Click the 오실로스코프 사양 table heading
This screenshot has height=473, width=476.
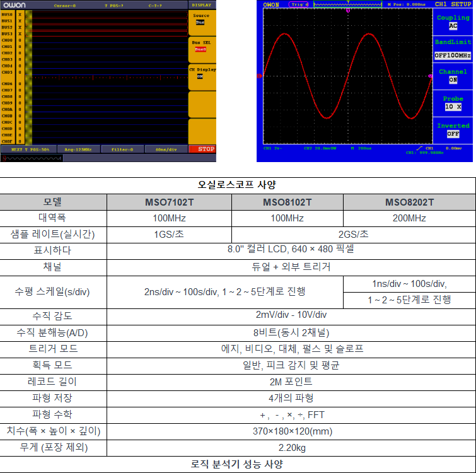pyautogui.click(x=237, y=185)
